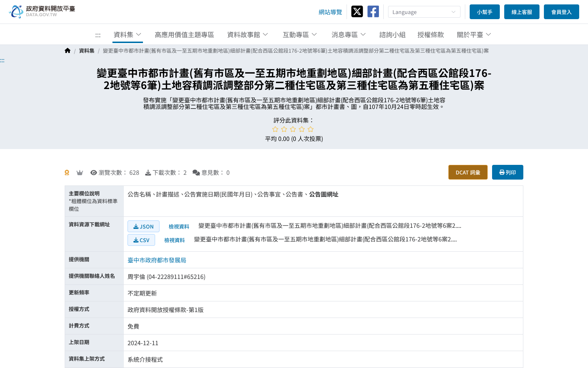Open the Language dropdown
The height and width of the screenshot is (368, 588).
click(x=424, y=12)
